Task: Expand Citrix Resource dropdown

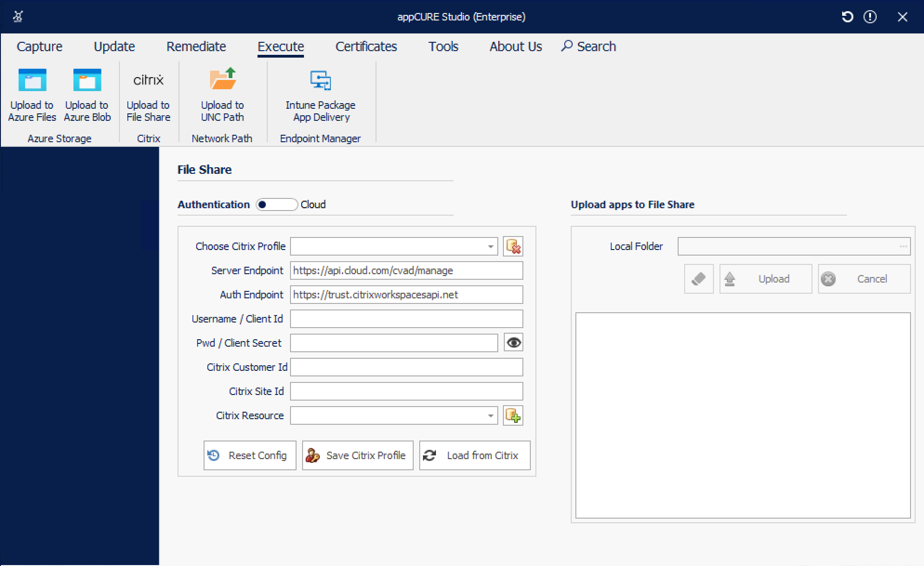Action: click(490, 415)
